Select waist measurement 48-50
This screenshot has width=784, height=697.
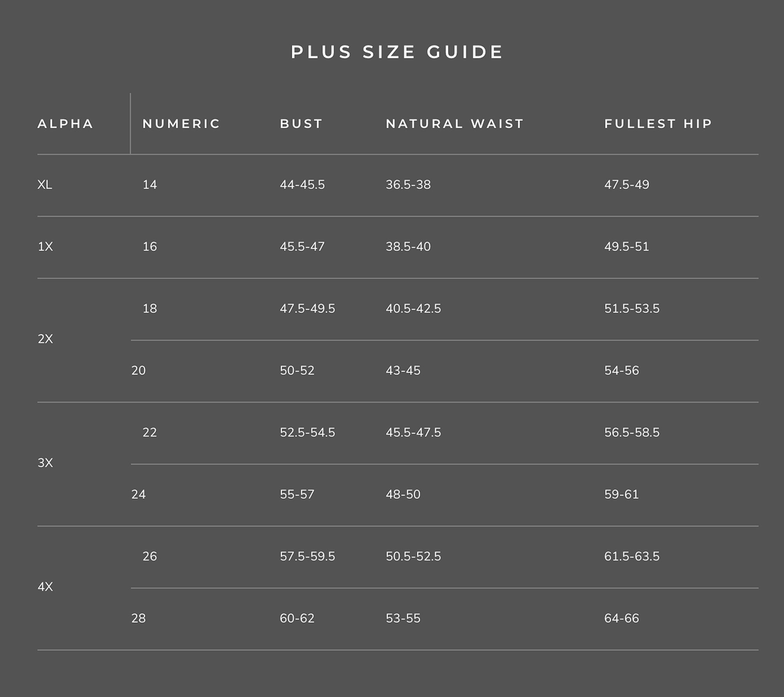[403, 494]
